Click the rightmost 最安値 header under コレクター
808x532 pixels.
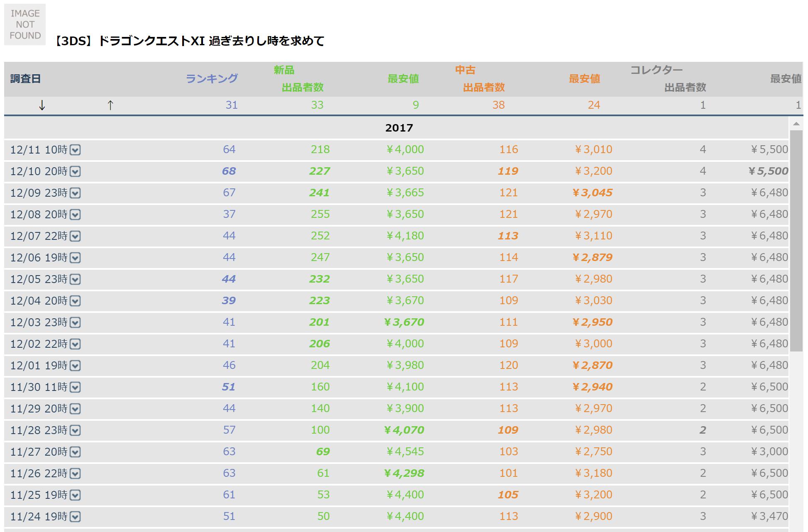click(x=786, y=78)
